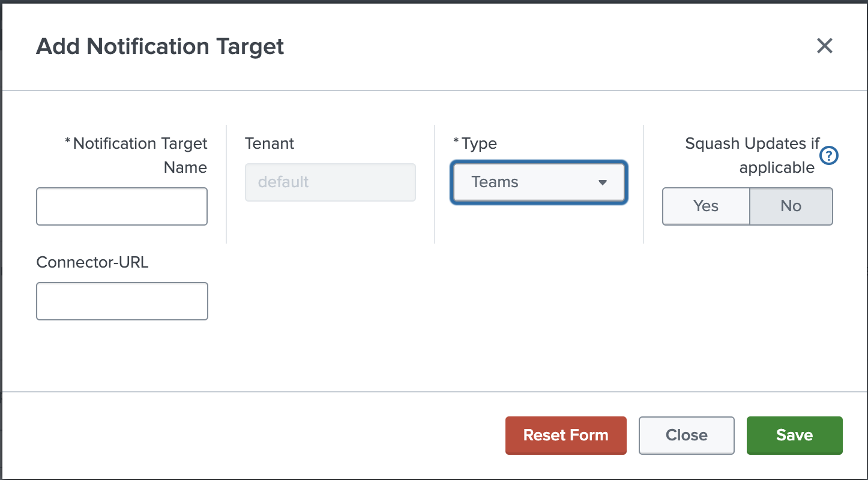Click the Notification Target Name label
The width and height of the screenshot is (868, 480).
point(139,155)
